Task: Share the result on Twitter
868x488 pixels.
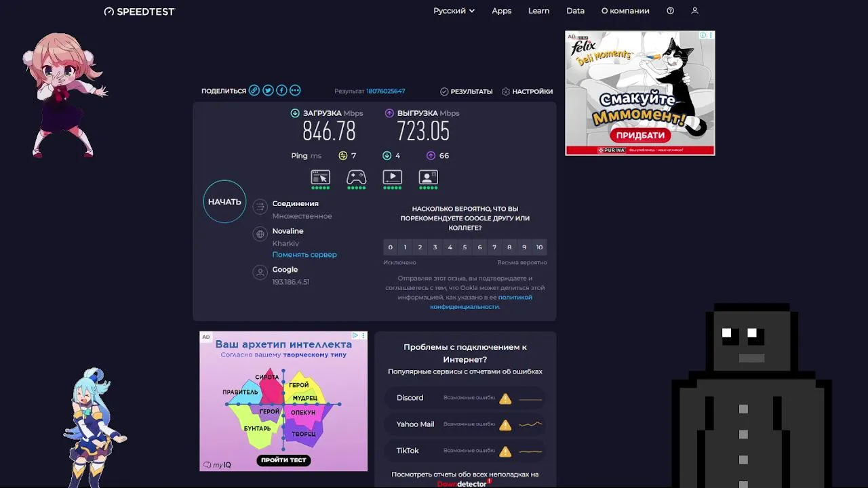Action: tap(268, 90)
